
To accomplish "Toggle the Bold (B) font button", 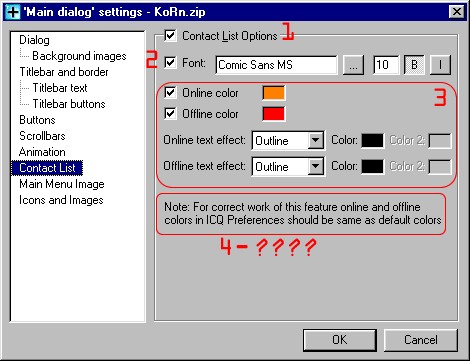I will click(414, 65).
